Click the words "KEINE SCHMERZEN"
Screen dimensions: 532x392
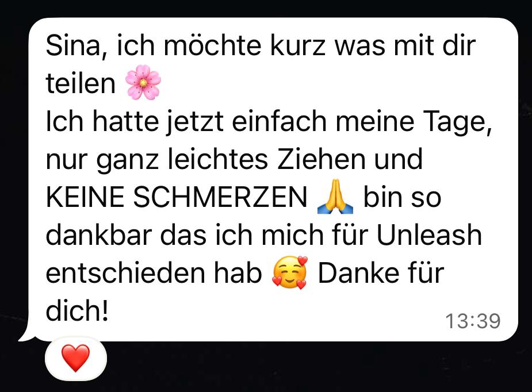click(176, 197)
